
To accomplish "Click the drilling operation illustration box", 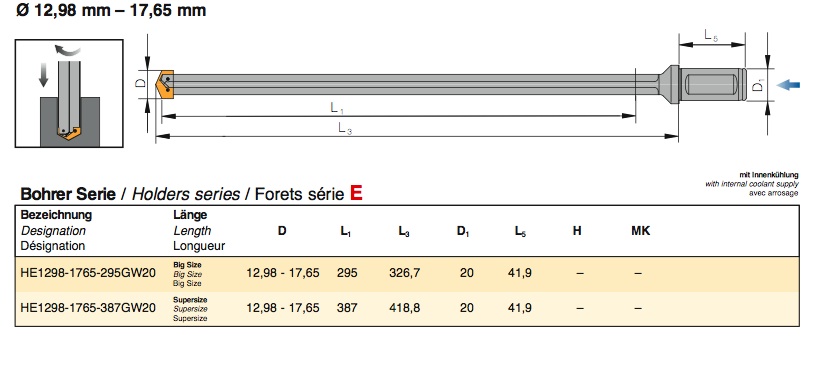I will pyautogui.click(x=69, y=93).
